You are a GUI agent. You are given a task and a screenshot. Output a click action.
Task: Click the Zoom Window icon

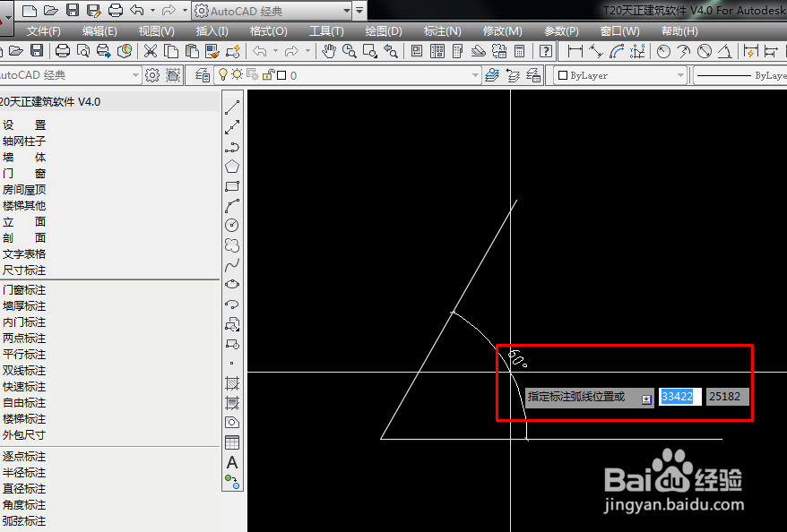tap(370, 51)
